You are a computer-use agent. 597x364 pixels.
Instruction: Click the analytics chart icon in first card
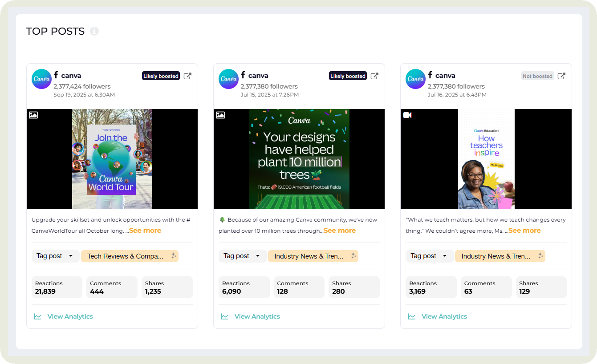click(38, 316)
